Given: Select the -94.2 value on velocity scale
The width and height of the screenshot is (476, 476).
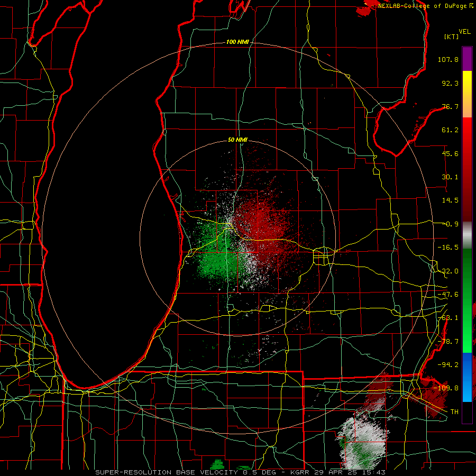Looking at the screenshot, I should tap(448, 364).
